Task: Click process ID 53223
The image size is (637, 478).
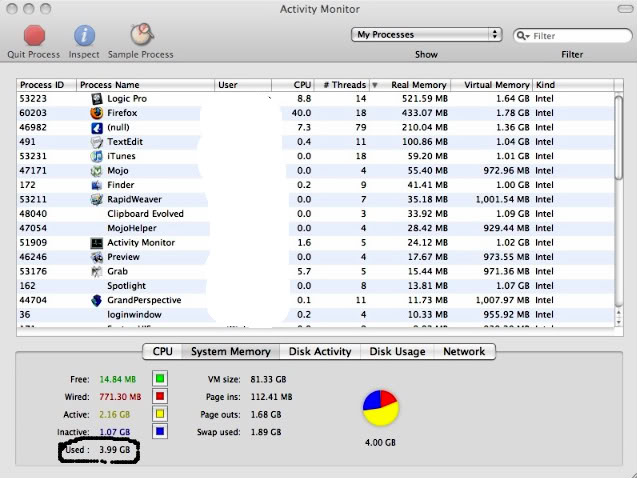Action: tap(33, 99)
